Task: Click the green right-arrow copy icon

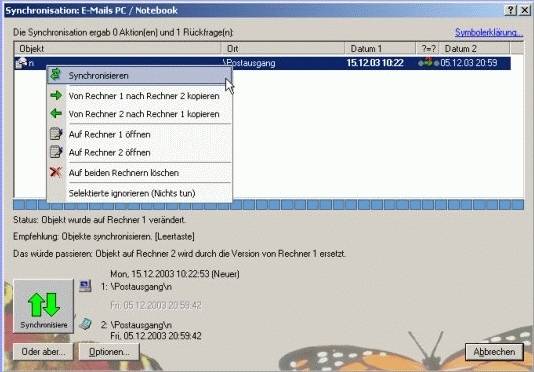Action: click(x=56, y=95)
